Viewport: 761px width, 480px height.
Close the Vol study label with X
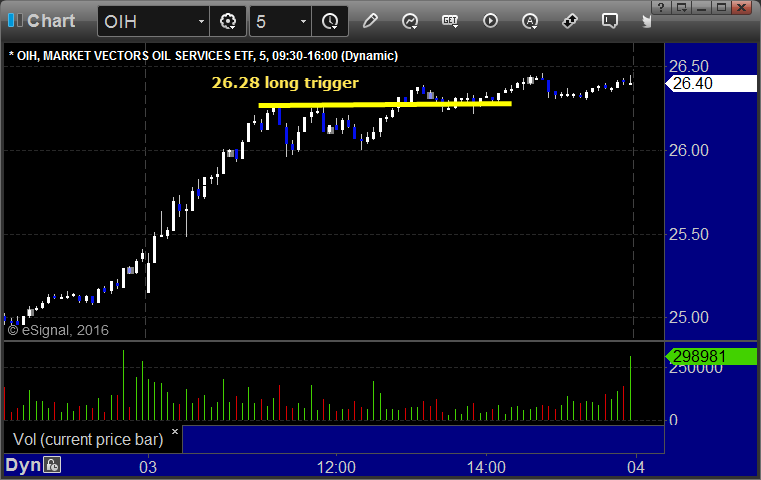coord(175,431)
